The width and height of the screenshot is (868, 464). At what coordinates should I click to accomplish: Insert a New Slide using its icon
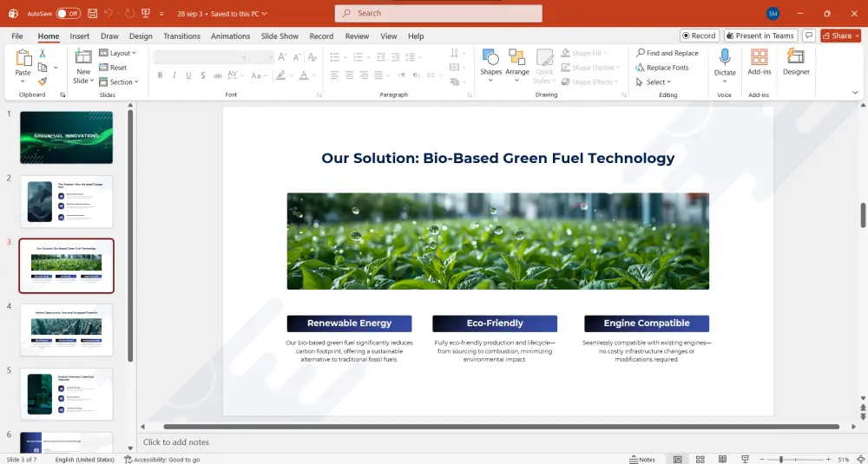point(83,57)
